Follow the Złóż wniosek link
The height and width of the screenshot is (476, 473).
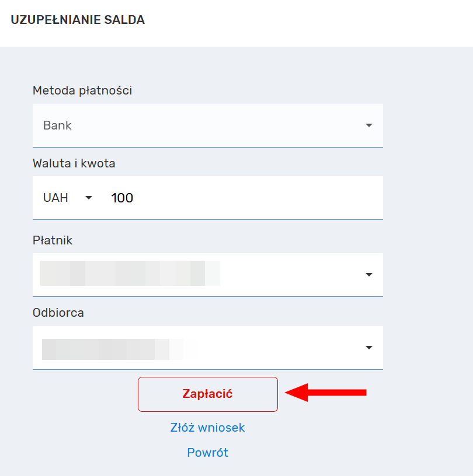207,428
